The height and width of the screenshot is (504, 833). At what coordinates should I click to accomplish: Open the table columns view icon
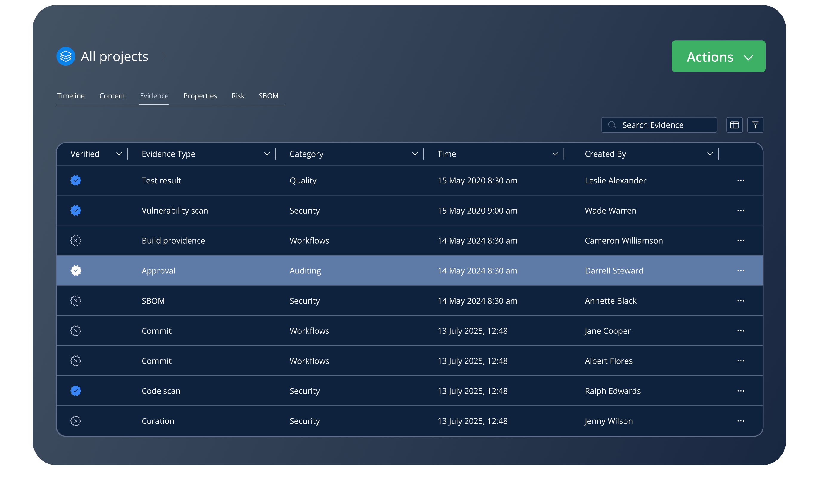point(734,125)
